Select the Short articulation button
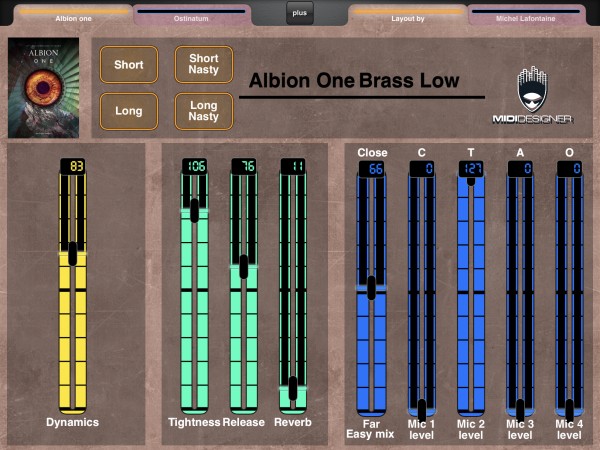Viewport: 600px width, 450px height. tap(129, 65)
